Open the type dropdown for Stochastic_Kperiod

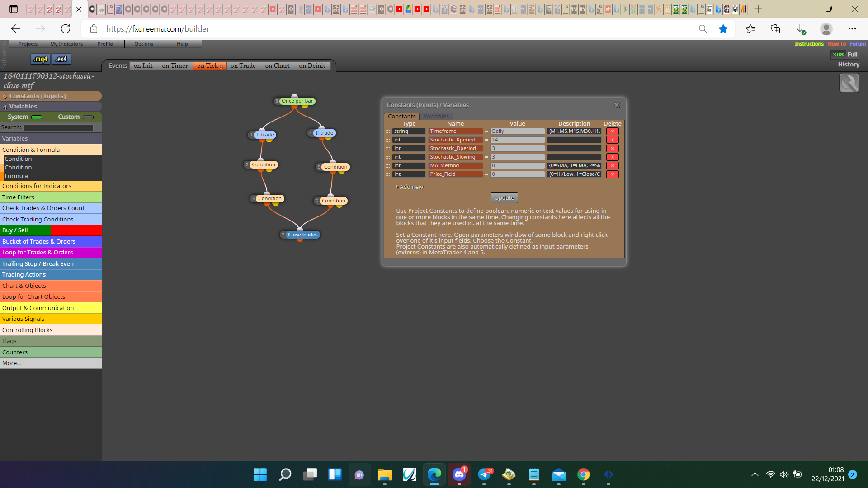pyautogui.click(x=409, y=140)
